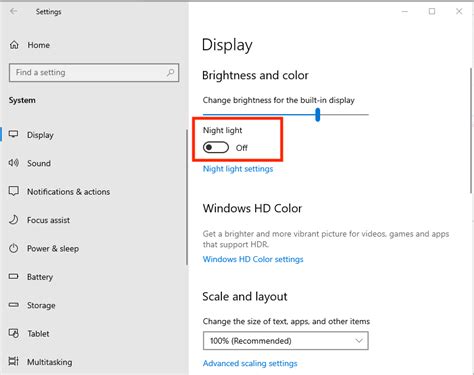This screenshot has width=474, height=375.
Task: Minimize the Settings window
Action: (x=405, y=11)
